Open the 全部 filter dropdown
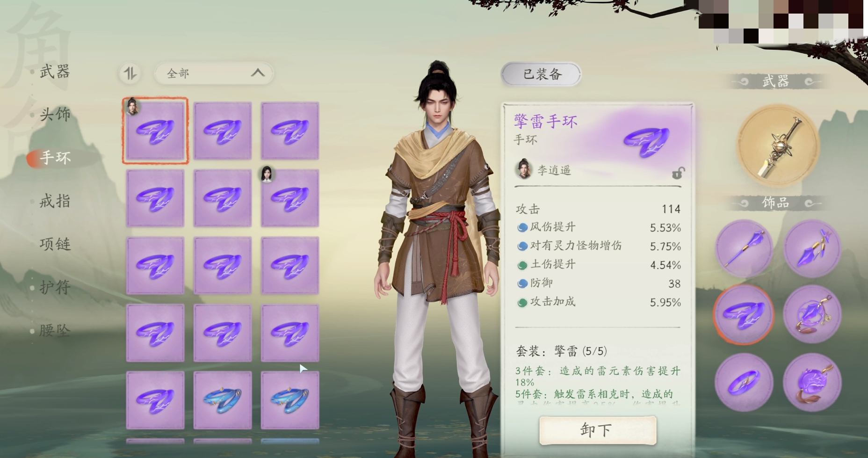The height and width of the screenshot is (458, 868). [214, 73]
